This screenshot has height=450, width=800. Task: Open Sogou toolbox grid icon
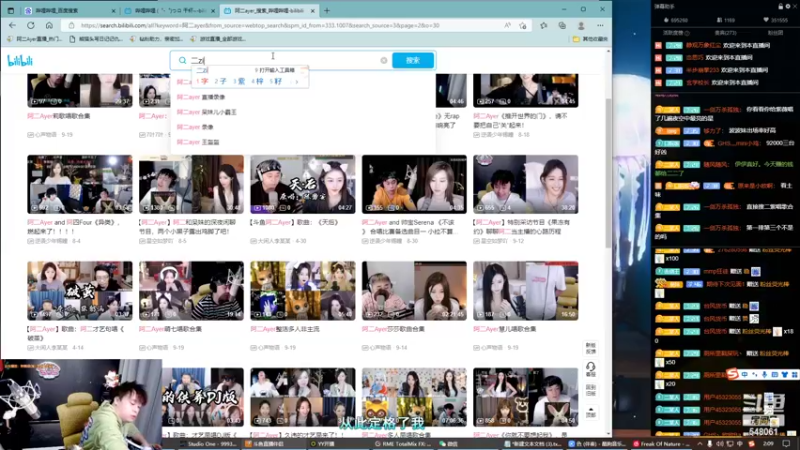794,374
